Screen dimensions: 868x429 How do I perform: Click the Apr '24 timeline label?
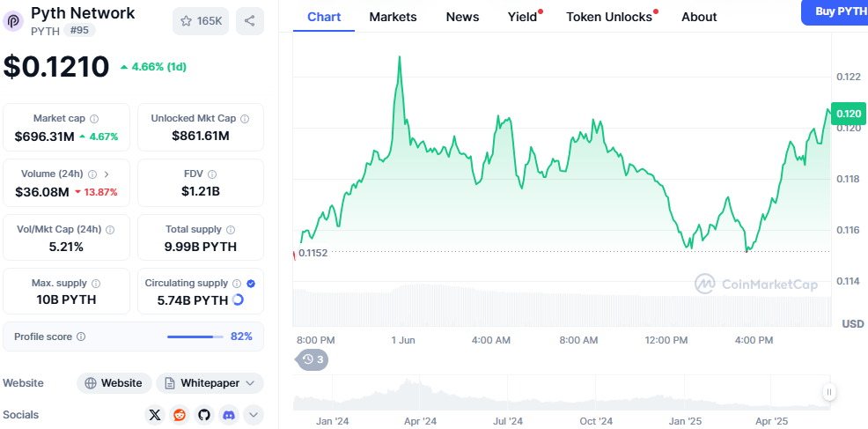click(420, 421)
